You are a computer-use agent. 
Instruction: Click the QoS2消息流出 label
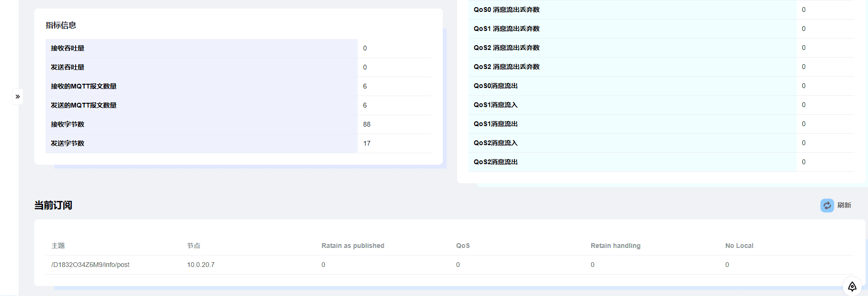(x=496, y=162)
